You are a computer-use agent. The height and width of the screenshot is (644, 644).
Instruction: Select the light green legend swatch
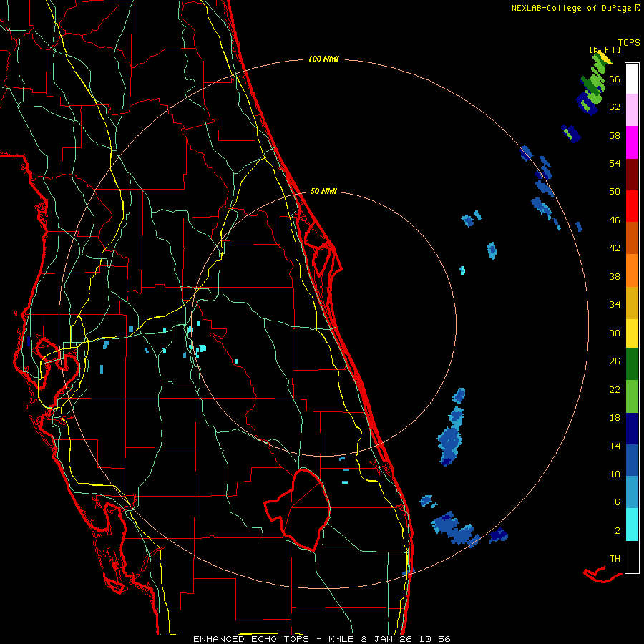click(632, 396)
